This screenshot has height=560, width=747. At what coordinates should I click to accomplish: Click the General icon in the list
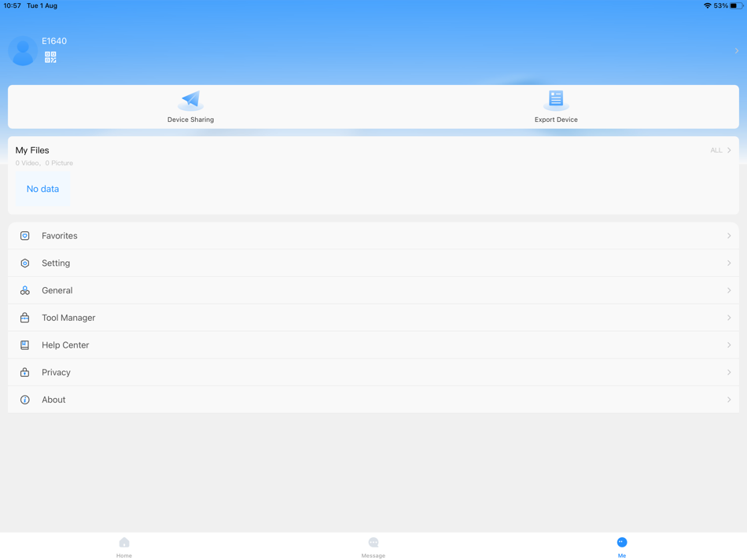click(26, 290)
